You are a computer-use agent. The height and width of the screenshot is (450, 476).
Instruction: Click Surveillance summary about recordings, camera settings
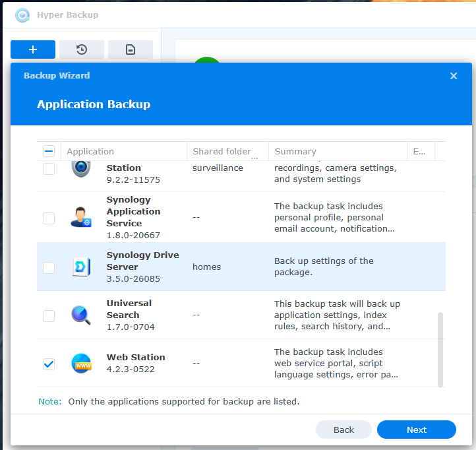click(336, 174)
